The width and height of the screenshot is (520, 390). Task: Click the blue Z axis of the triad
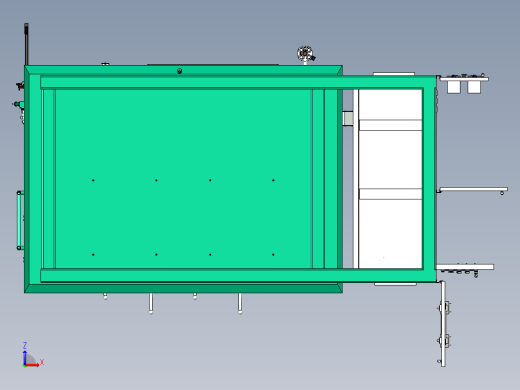click(x=25, y=357)
